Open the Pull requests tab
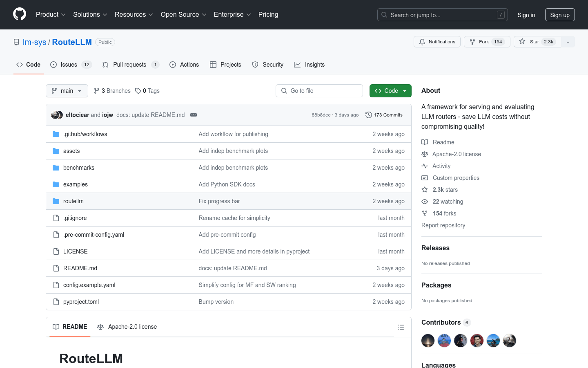The image size is (588, 368). (130, 65)
